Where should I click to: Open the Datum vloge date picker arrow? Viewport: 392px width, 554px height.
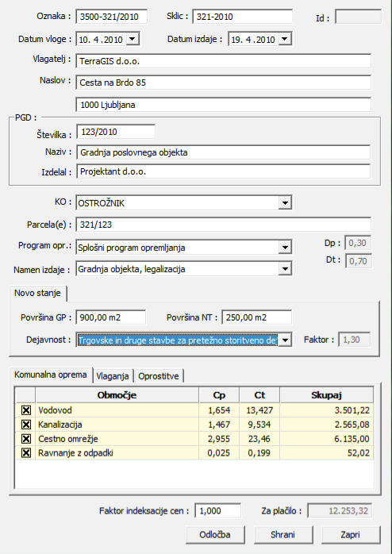point(133,39)
